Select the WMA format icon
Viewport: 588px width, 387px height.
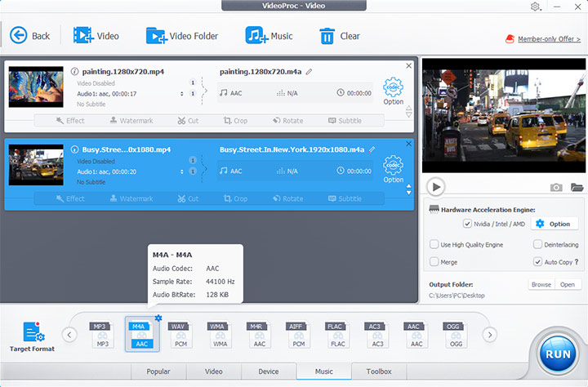(220, 334)
